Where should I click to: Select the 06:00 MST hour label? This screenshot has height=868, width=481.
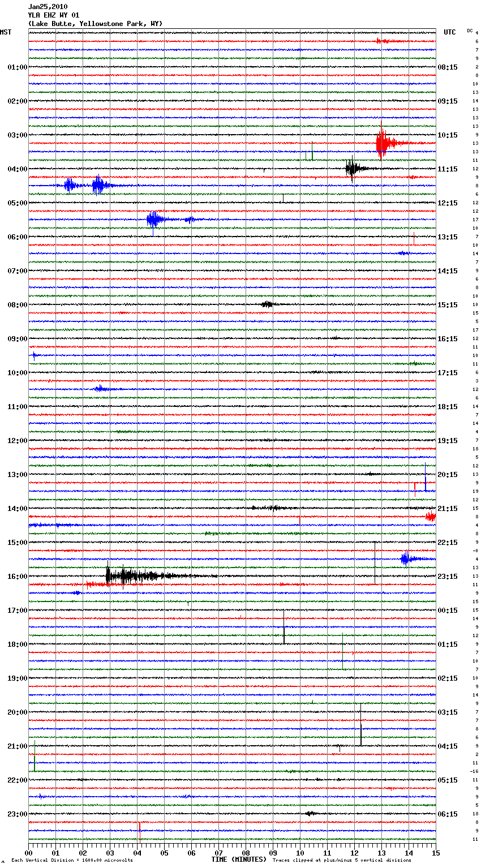click(x=18, y=237)
